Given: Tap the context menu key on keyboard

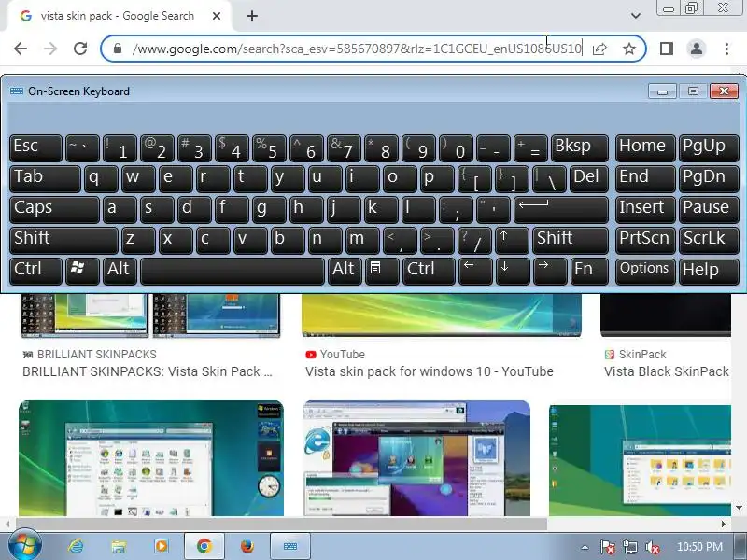Looking at the screenshot, I should pos(382,271).
